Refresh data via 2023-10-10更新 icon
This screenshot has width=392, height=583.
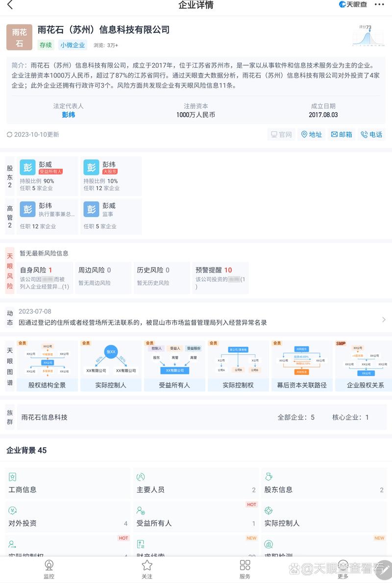coord(10,135)
